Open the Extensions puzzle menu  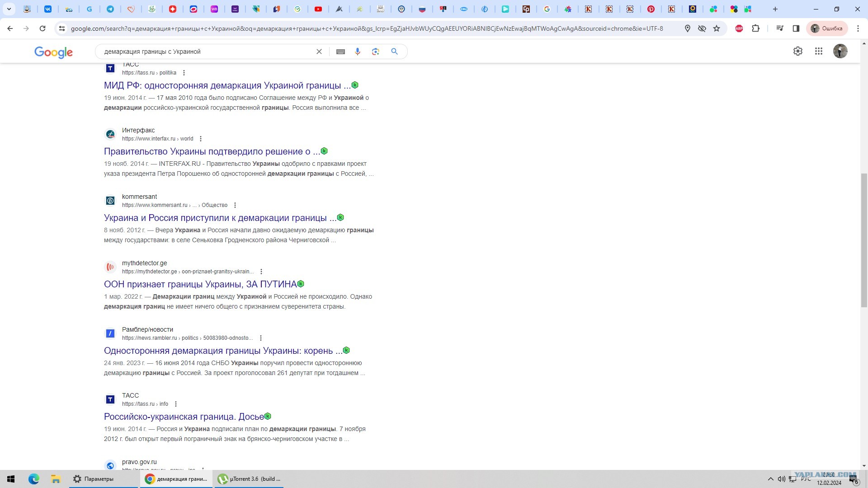[x=755, y=28]
